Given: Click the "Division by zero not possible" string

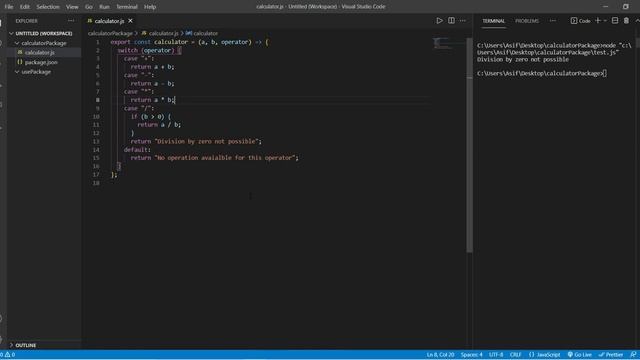Looking at the screenshot, I should pos(207,142).
